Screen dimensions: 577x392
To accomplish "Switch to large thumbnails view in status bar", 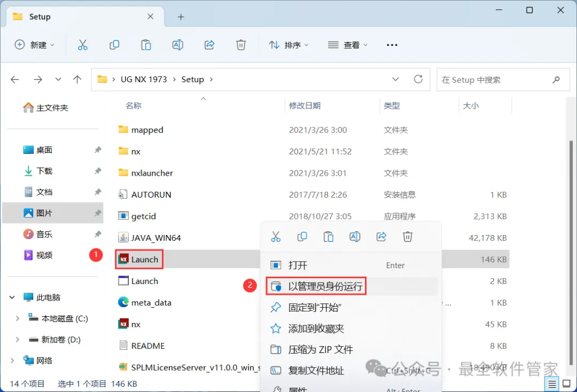I will [567, 384].
